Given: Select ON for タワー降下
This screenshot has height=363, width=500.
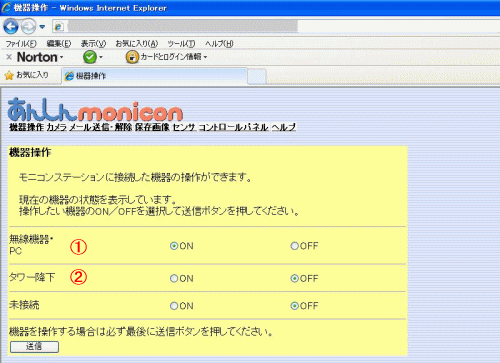Looking at the screenshot, I should tap(174, 278).
